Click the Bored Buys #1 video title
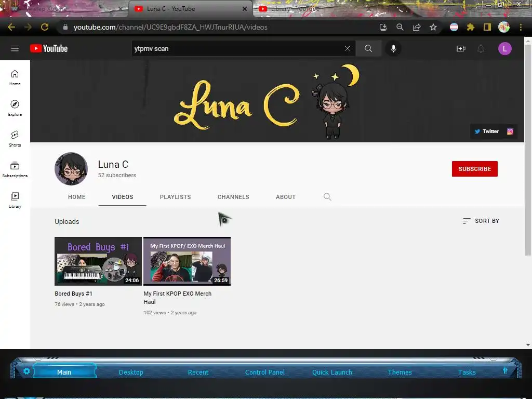 [73, 294]
